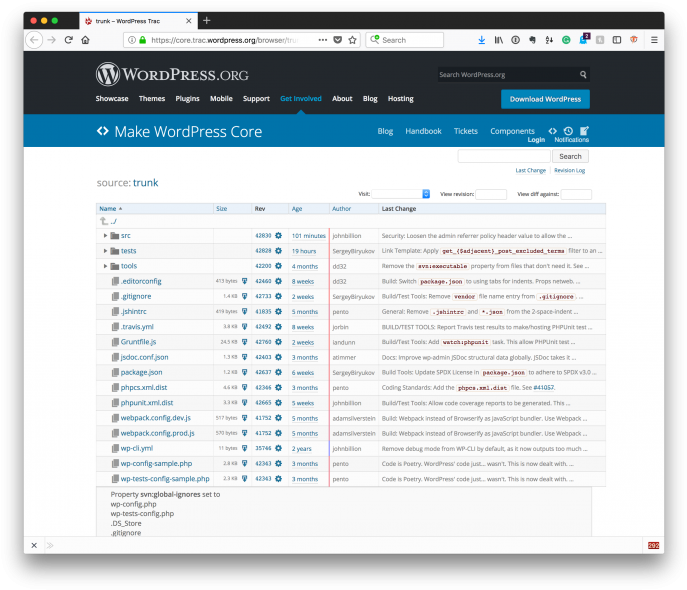Sort by the Size column header
This screenshot has height=590, width=687.
tap(221, 208)
